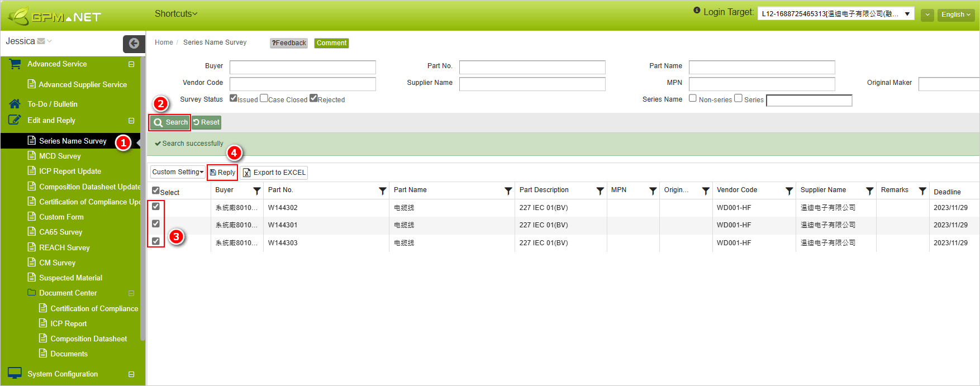Open the Custom Setting dropdown
This screenshot has width=980, height=386.
click(178, 172)
